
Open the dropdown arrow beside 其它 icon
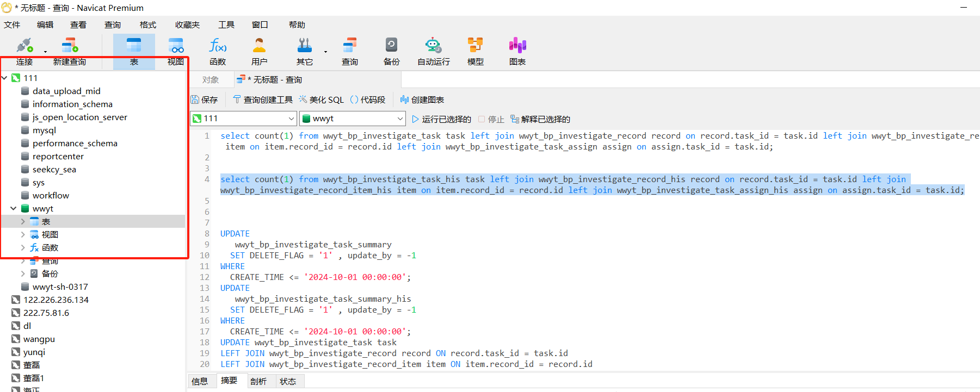[x=325, y=52]
